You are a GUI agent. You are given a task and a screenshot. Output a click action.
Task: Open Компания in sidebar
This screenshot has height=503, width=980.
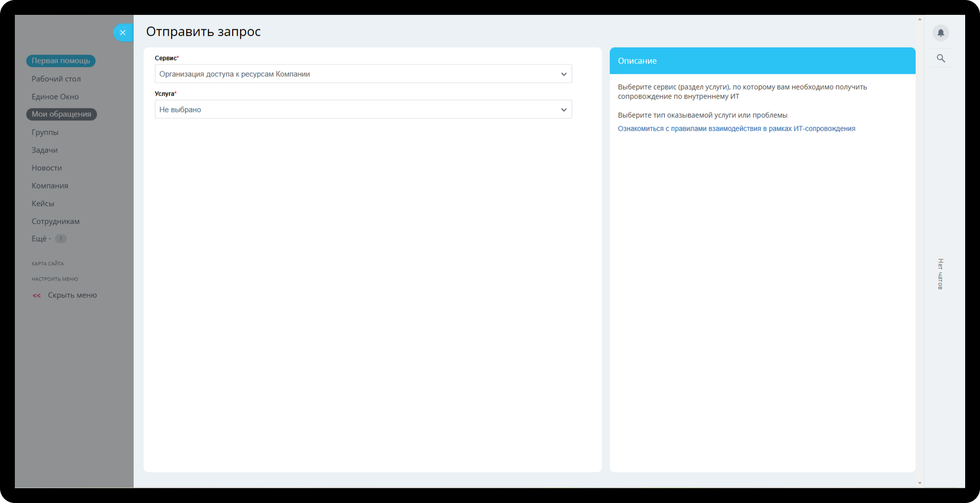50,186
